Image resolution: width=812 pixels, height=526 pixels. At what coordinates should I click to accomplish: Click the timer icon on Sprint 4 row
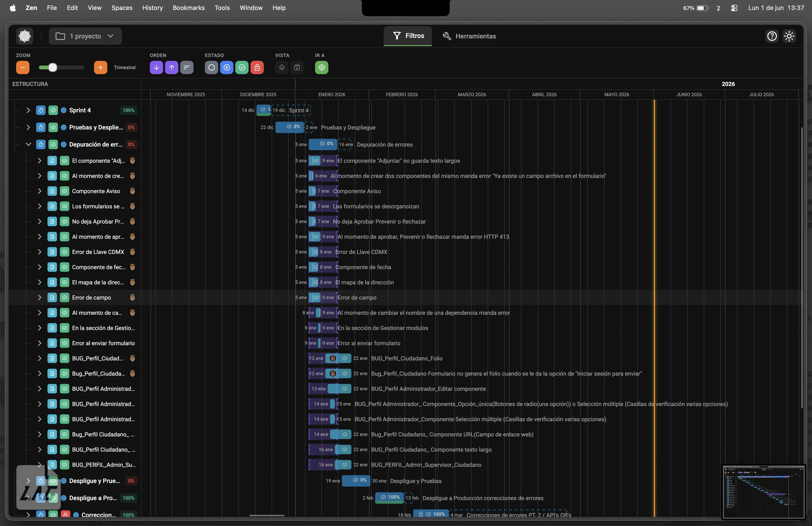41,110
